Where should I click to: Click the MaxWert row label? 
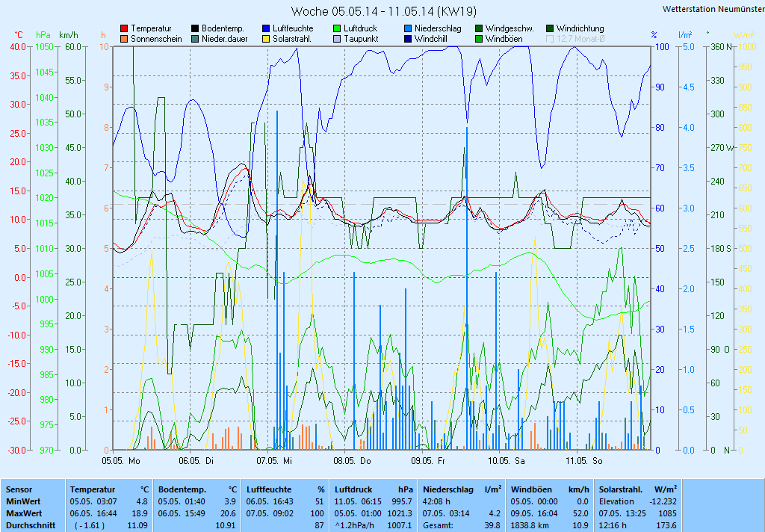(x=25, y=513)
